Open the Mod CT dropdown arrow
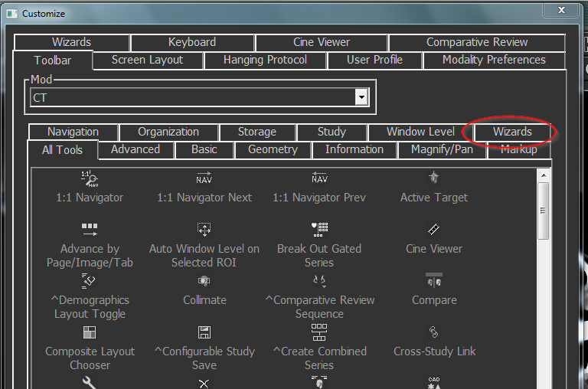This screenshot has height=389, width=588. tap(361, 97)
